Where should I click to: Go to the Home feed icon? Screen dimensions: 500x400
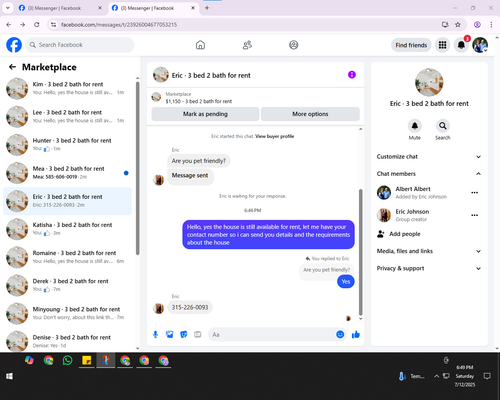200,45
